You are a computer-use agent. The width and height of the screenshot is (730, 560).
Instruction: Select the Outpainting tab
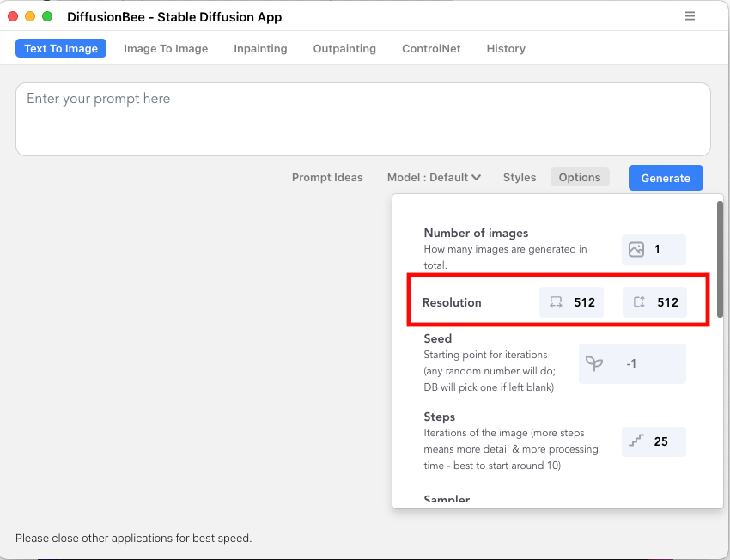(344, 48)
